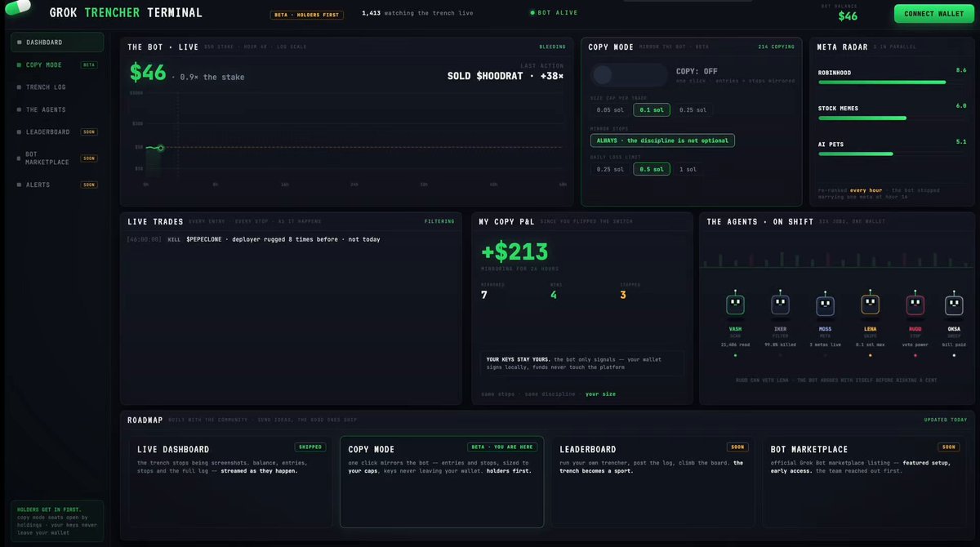Click the MOSS meta agent robot icon

(x=825, y=305)
